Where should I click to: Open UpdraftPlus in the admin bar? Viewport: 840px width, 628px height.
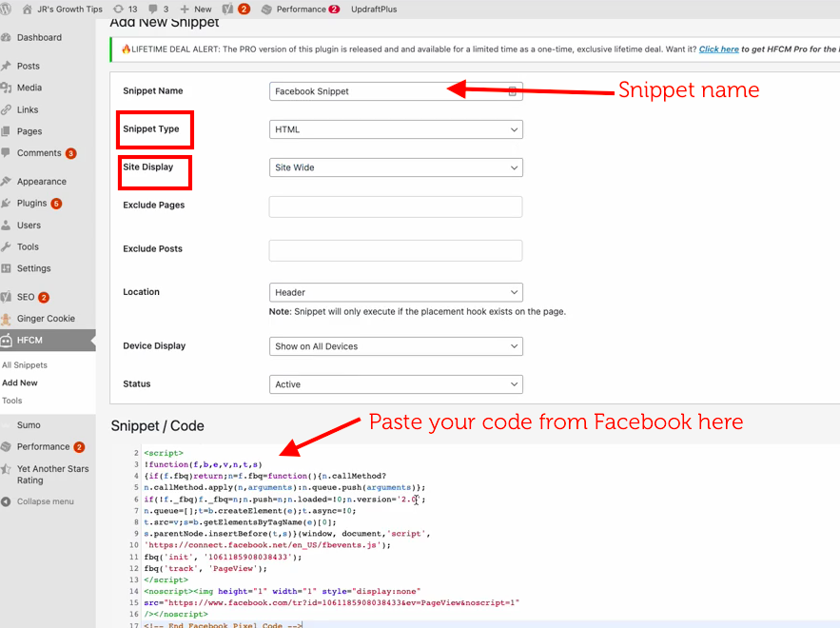374,10
